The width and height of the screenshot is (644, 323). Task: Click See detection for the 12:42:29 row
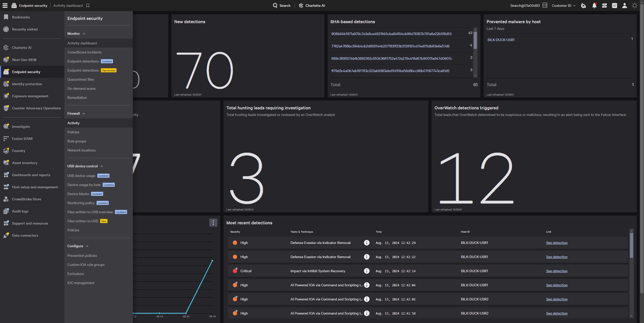[556, 242]
